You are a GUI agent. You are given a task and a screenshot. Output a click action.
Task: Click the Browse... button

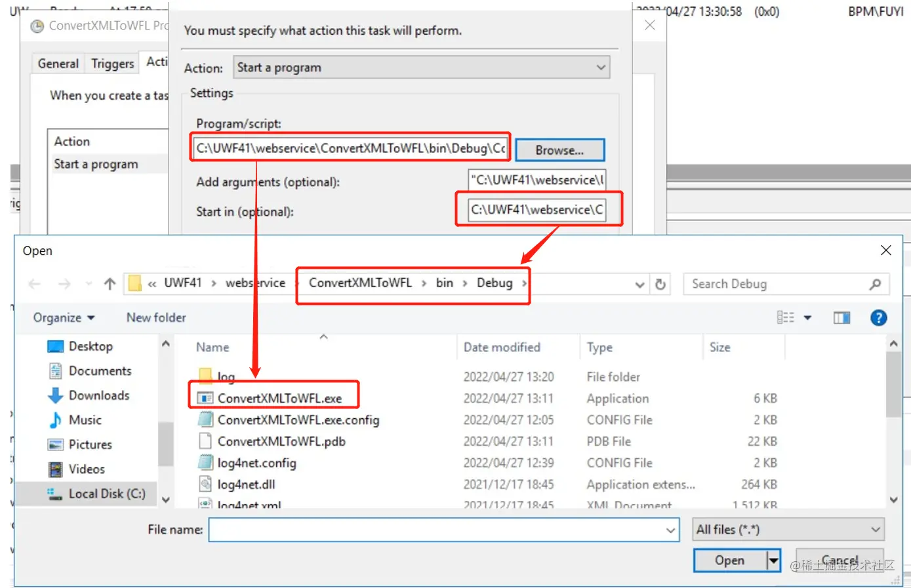tap(559, 150)
